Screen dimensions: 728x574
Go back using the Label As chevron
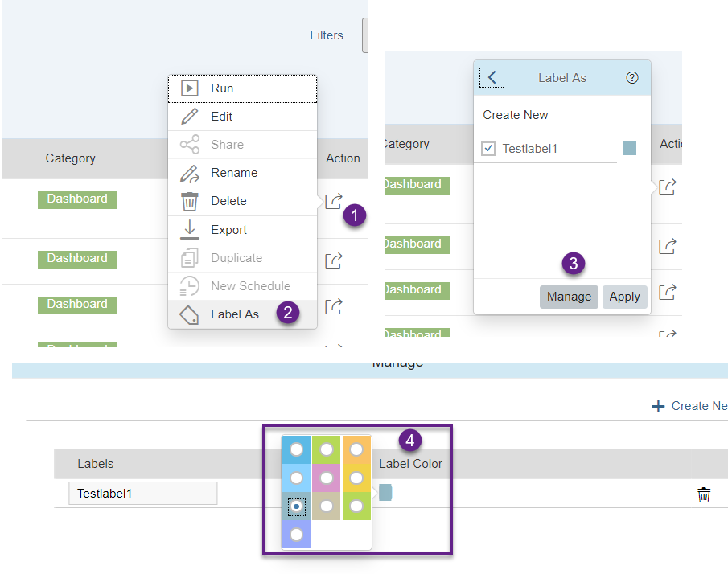(x=492, y=77)
